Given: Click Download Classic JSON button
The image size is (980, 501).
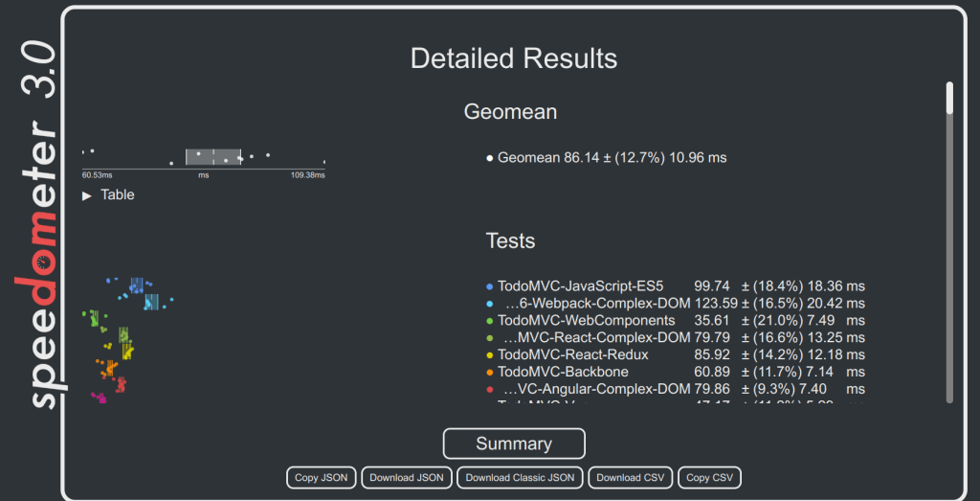Looking at the screenshot, I should tap(520, 477).
